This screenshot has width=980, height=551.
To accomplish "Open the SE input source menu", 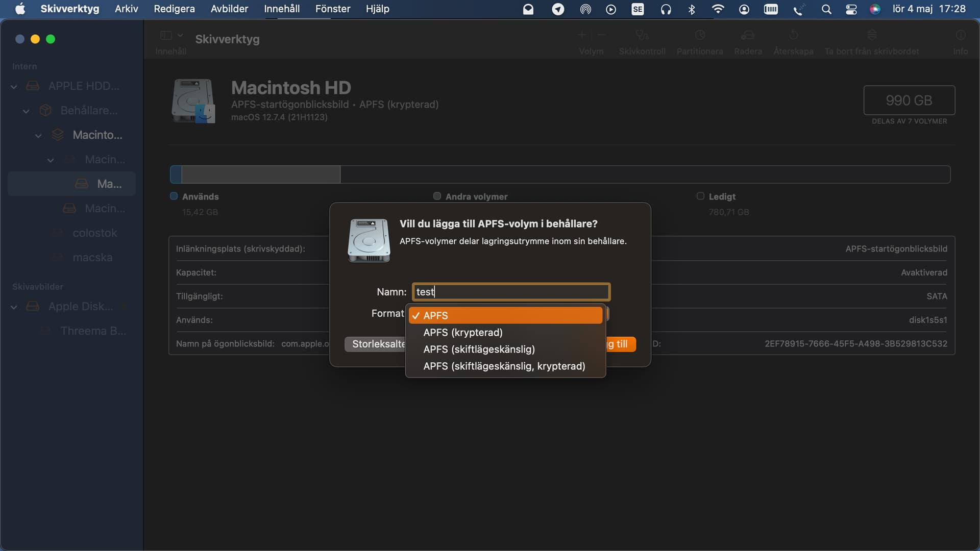I will tap(638, 9).
